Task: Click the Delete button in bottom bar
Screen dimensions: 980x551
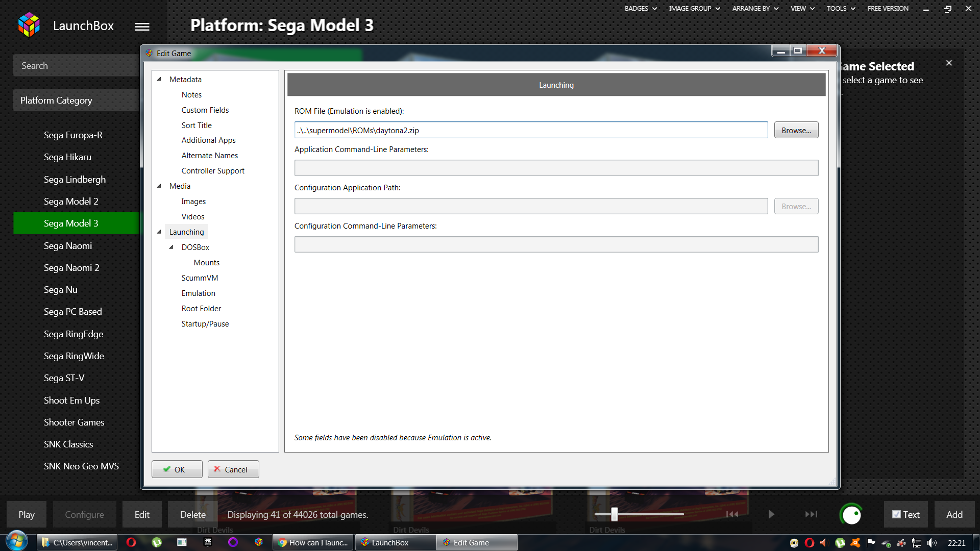Action: point(193,514)
